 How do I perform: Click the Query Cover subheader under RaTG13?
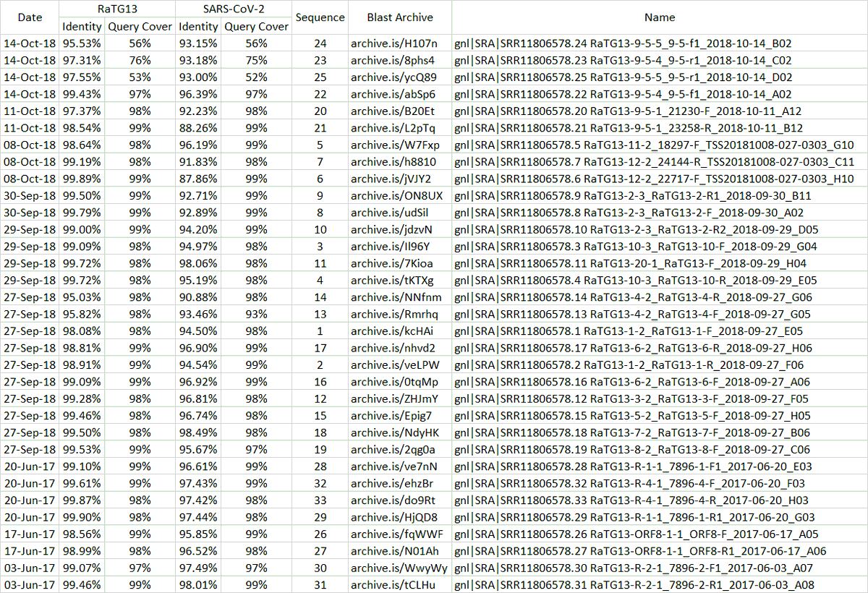pos(140,26)
